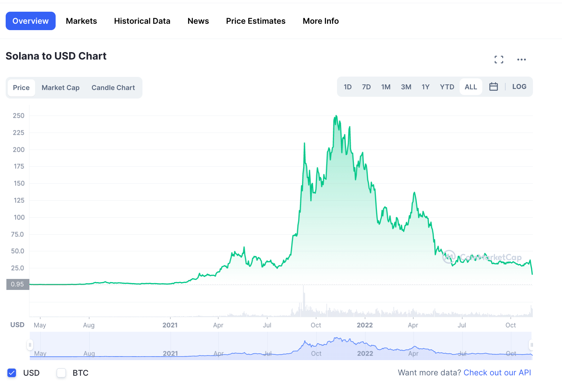Switch to Candle Chart view
562x392 pixels.
point(113,88)
